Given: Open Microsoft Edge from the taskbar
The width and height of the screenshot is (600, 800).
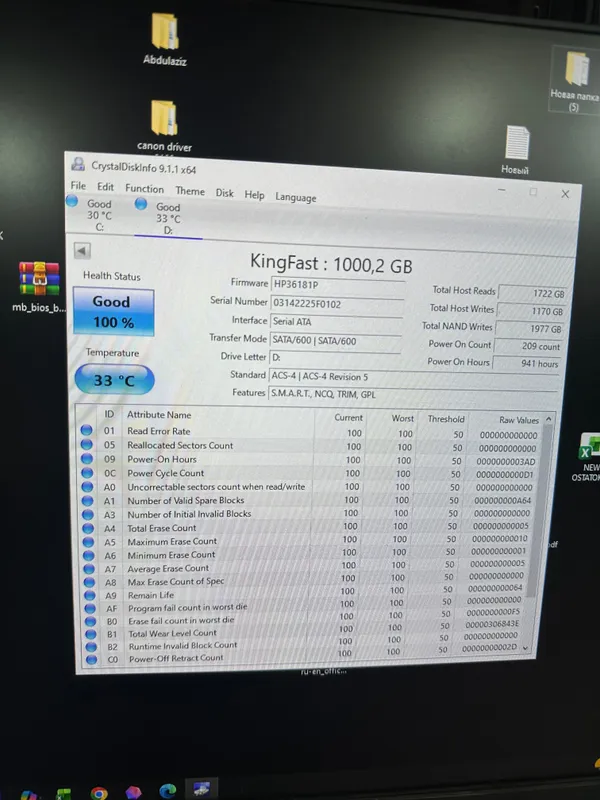Looking at the screenshot, I should click(167, 791).
